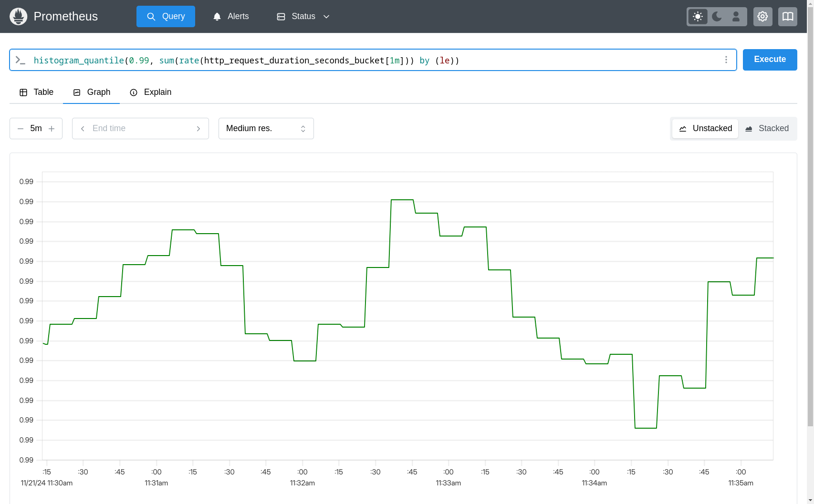Open the Status dropdown chevron
This screenshot has height=504, width=814.
[x=326, y=16]
